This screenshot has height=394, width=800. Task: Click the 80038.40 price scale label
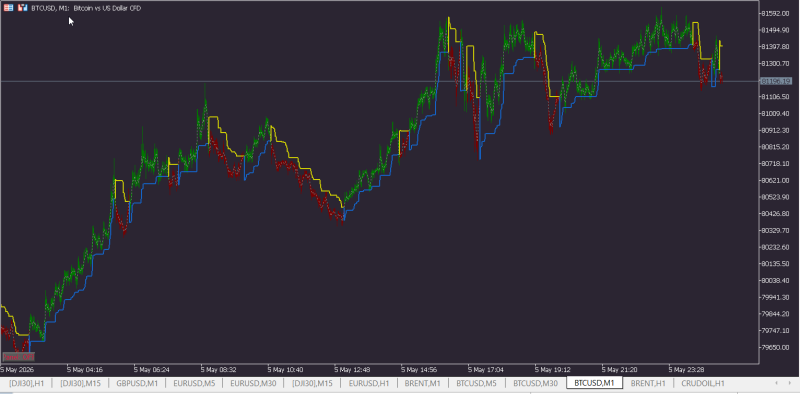pyautogui.click(x=776, y=280)
